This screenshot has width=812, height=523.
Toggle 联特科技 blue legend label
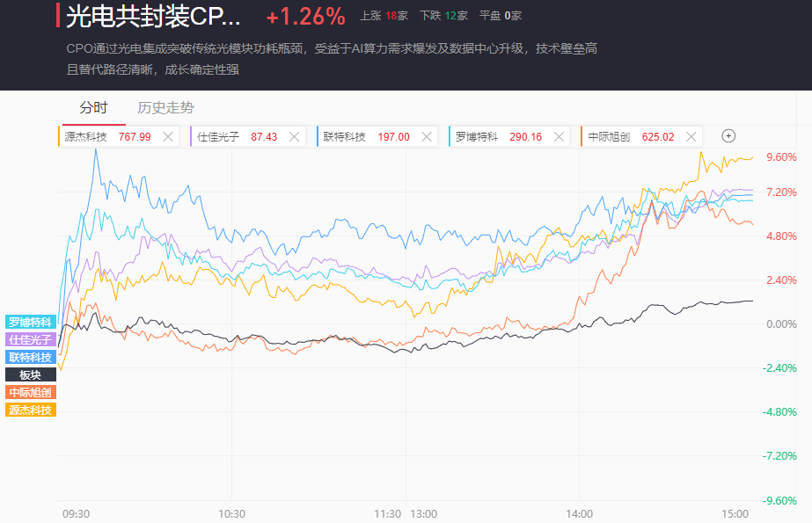pos(31,357)
